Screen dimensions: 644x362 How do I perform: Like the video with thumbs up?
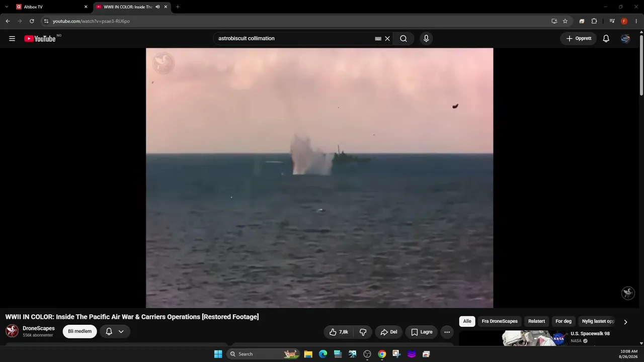point(339,332)
